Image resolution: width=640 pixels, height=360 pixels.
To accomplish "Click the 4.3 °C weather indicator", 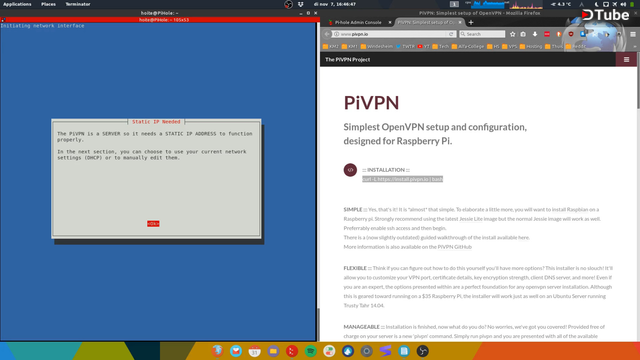I will (x=561, y=4).
